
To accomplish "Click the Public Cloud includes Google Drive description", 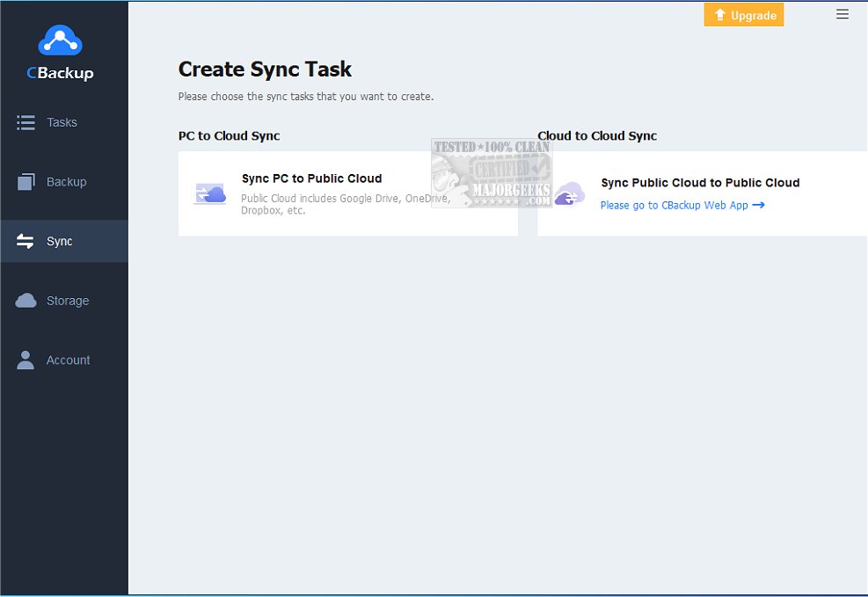I will click(346, 204).
